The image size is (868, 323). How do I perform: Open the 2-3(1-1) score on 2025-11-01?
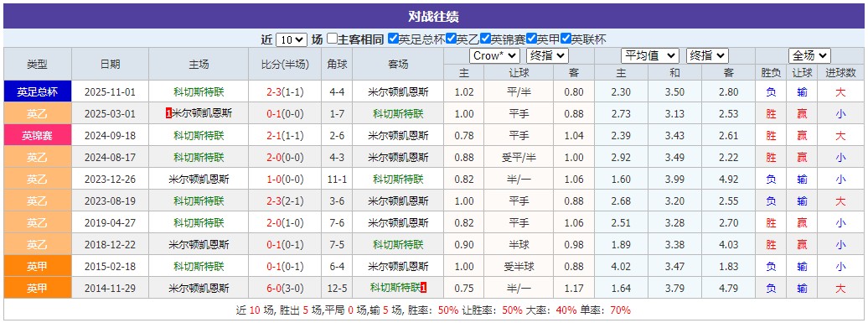point(285,92)
